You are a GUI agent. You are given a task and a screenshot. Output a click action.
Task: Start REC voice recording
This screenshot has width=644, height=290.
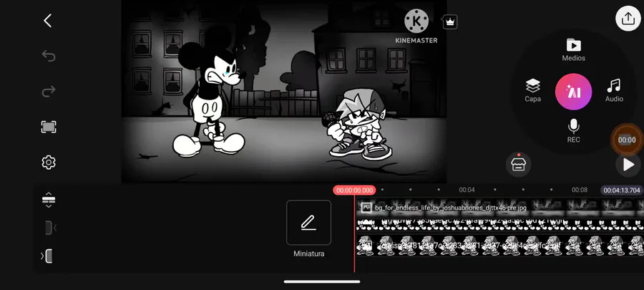pyautogui.click(x=573, y=131)
